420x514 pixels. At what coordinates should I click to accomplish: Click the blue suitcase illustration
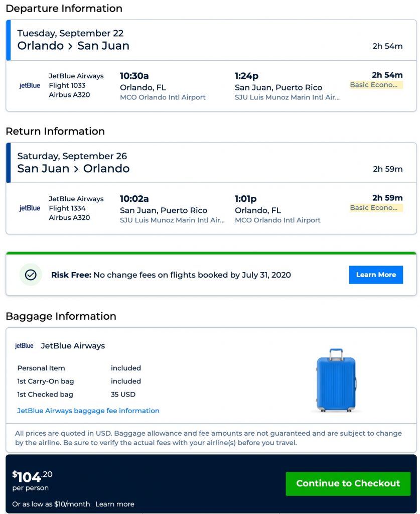[336, 380]
